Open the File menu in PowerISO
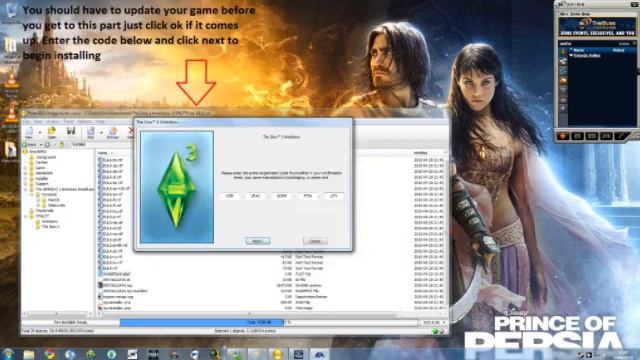 click(x=26, y=122)
